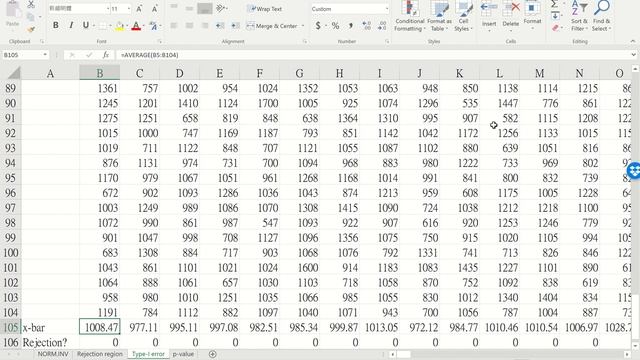Click the Insert cells button
Image resolution: width=640 pixels, height=360 pixels.
[489, 16]
